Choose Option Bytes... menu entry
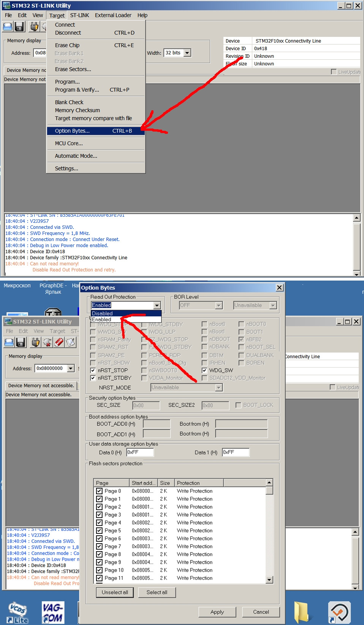 [x=96, y=131]
